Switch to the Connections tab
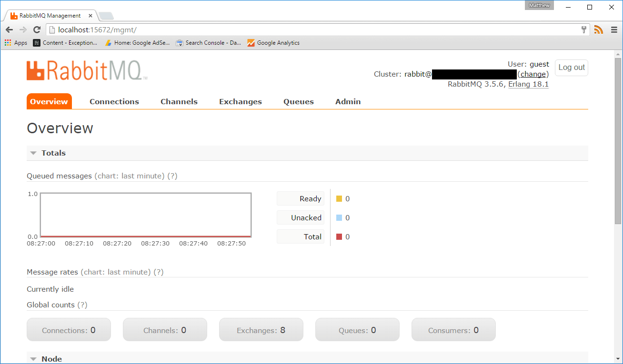623x364 pixels. click(x=114, y=101)
